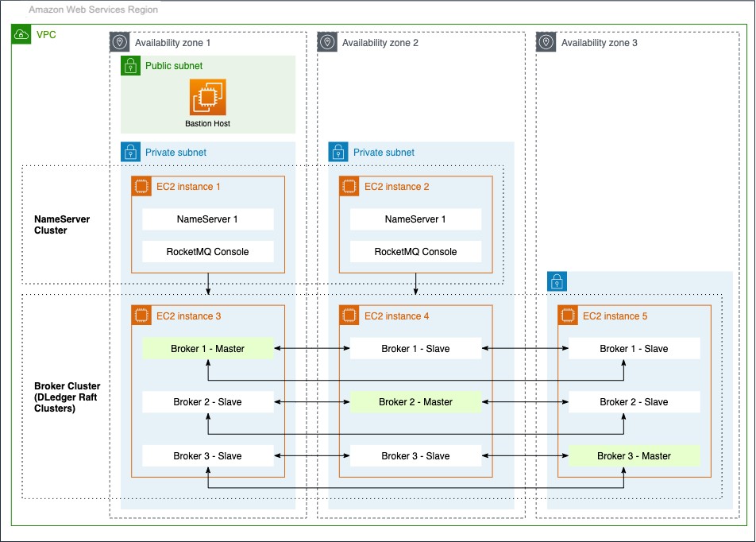756x542 pixels.
Task: Click the Availability zone 1 location pin icon
Action: point(120,42)
